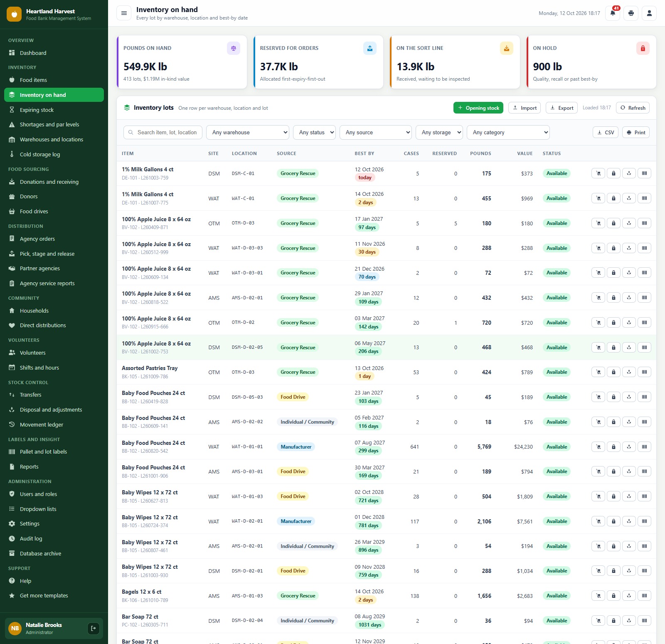This screenshot has height=644, width=665.
Task: Click barcode icon for Baby Food Pouches WAT-D-01-01 row
Action: tap(644, 447)
